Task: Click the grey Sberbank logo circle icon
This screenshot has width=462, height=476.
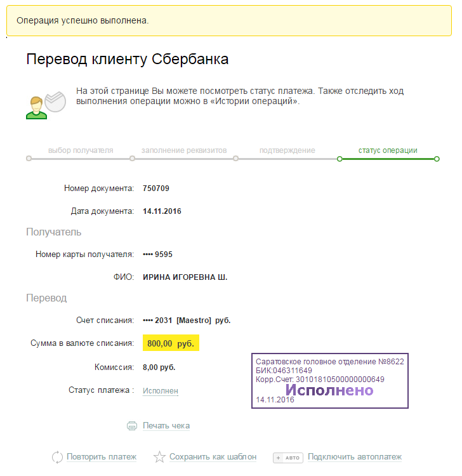Action: pos(55,102)
